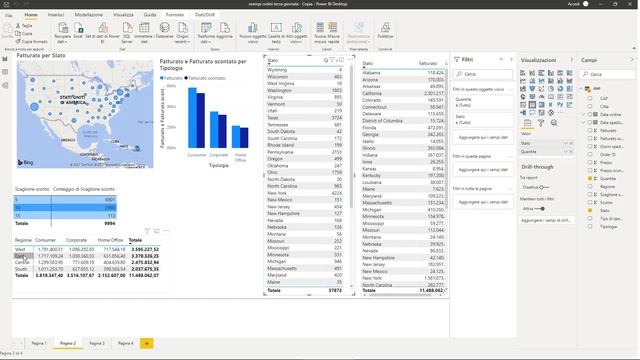640x360 pixels.
Task: Check the Città field checkbox
Action: [x=590, y=106]
